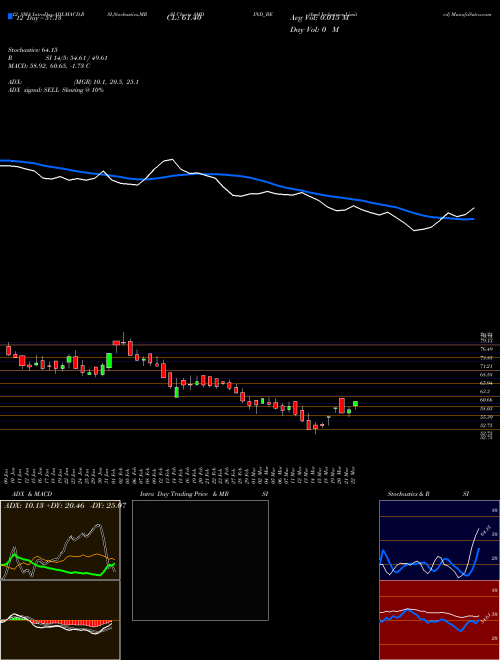Click the empty Intra Day Trading Price panel

pyautogui.click(x=200, y=560)
